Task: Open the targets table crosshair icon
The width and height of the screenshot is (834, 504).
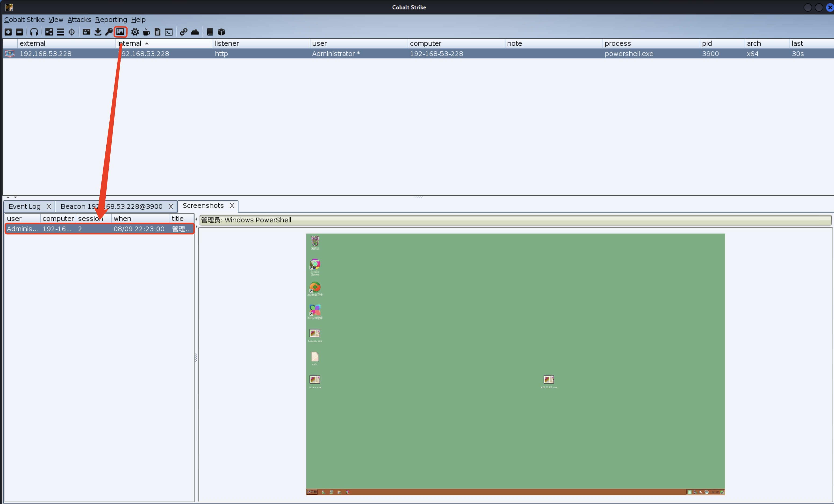Action: [x=72, y=32]
